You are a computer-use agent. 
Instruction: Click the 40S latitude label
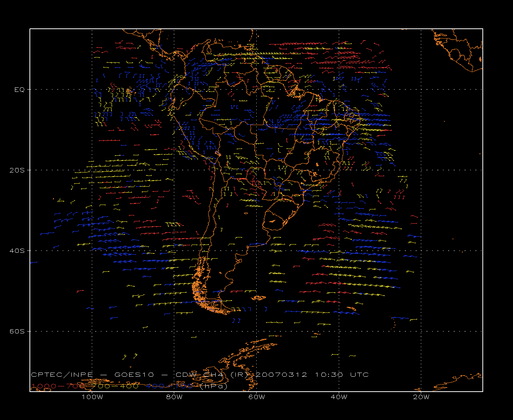tap(17, 251)
